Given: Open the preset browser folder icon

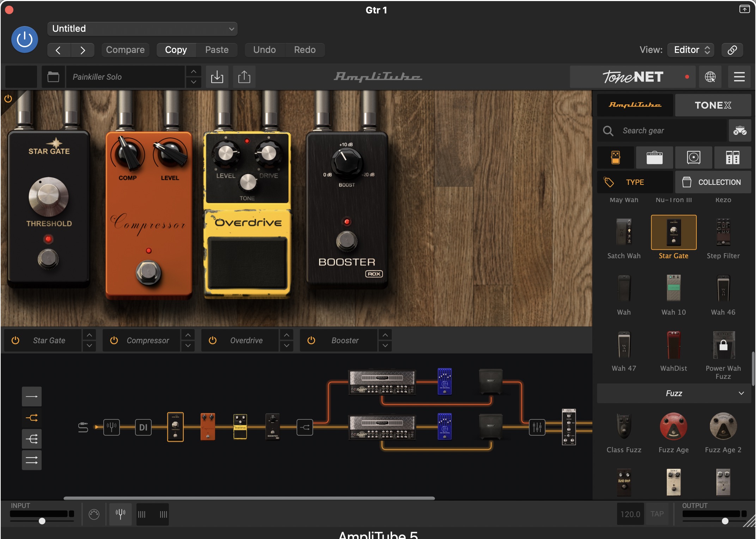Looking at the screenshot, I should coord(53,77).
